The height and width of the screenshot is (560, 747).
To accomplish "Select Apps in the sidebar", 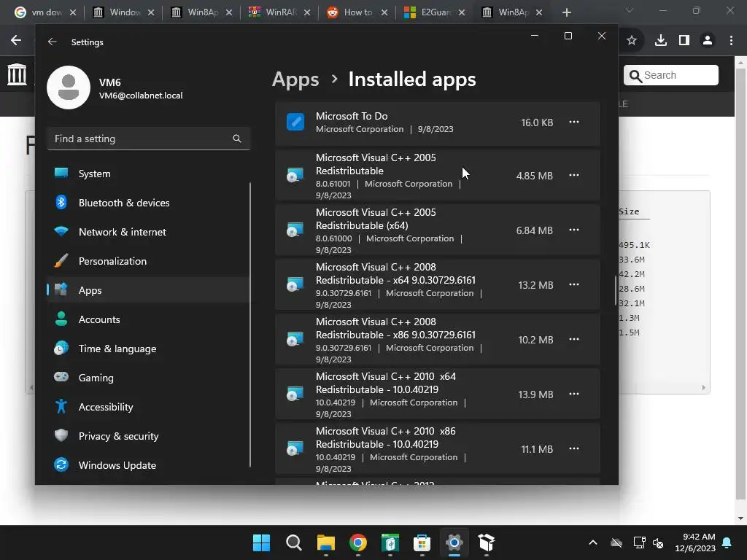I will (148, 290).
